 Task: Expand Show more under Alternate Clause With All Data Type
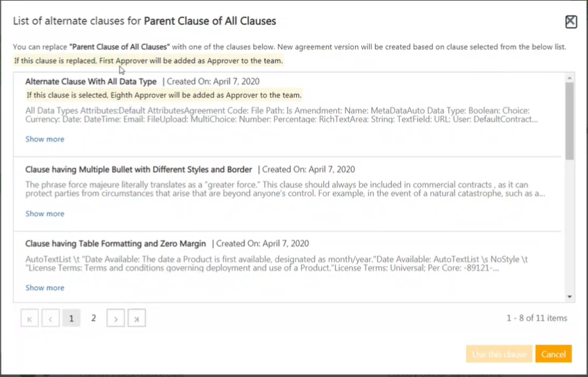tap(44, 139)
